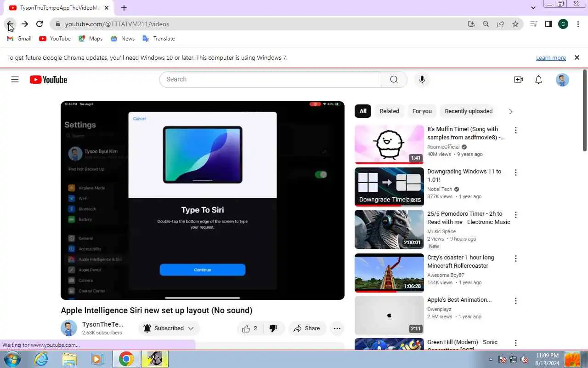
Task: Open options for Downgrading Windows 11 video
Action: point(516,172)
